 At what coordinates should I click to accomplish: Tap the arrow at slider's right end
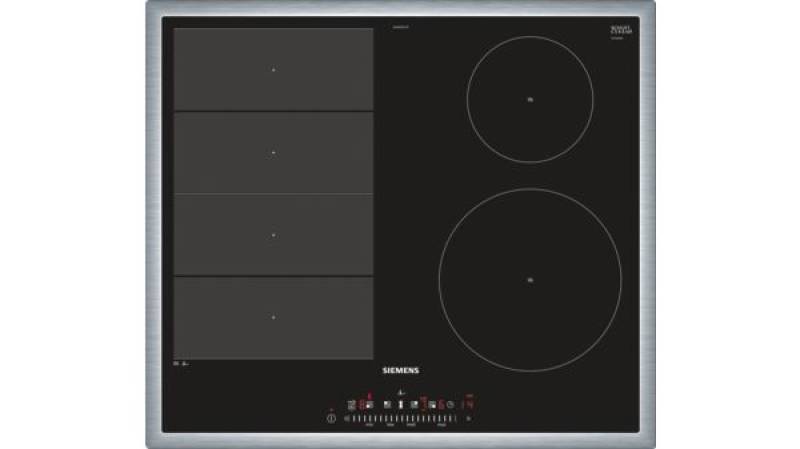pyautogui.click(x=468, y=418)
